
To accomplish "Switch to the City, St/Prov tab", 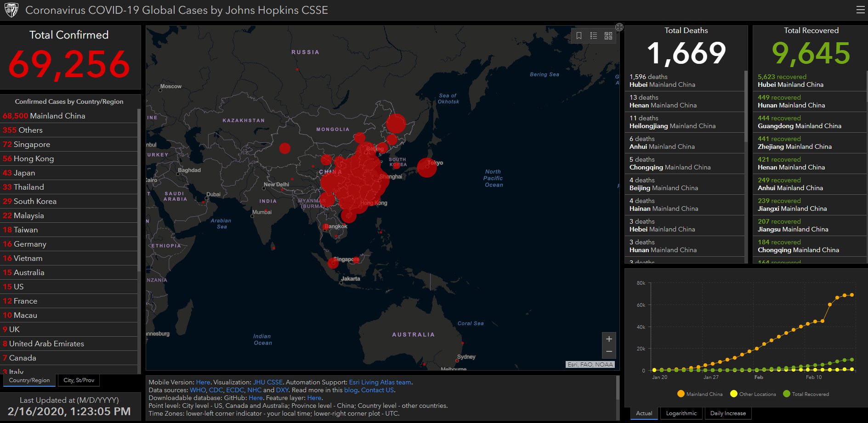I will click(x=79, y=380).
